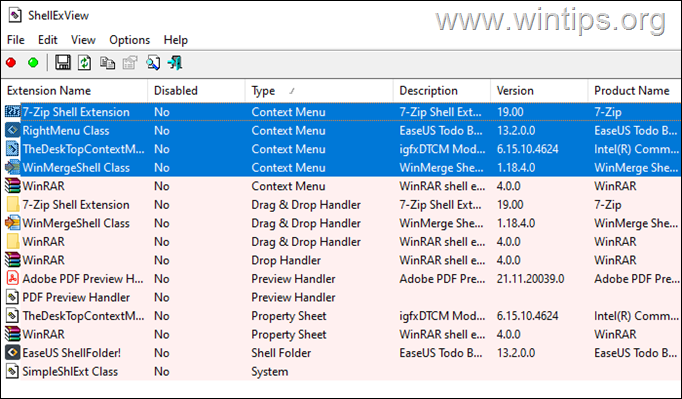Click the grayed properties toolbar icon
The width and height of the screenshot is (682, 399).
click(130, 63)
